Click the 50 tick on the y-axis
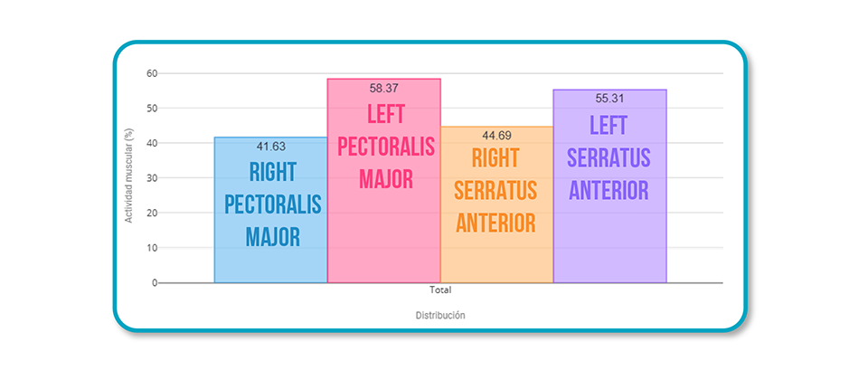 152,109
